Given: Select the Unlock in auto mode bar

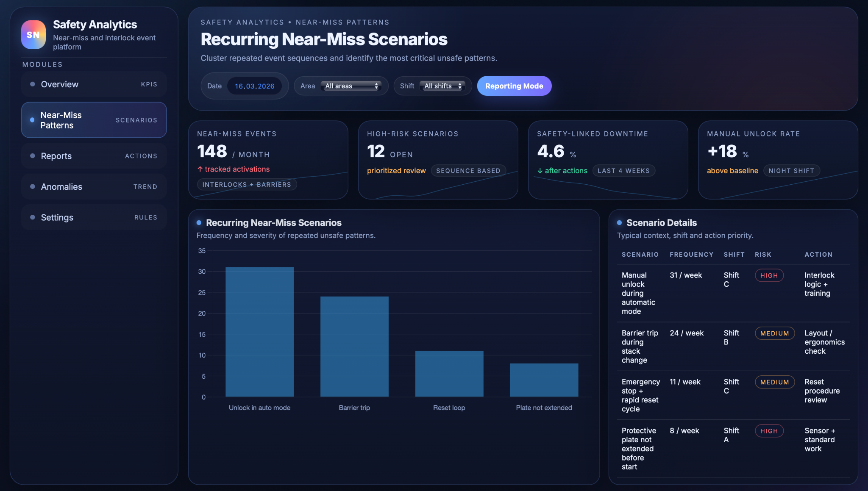Looking at the screenshot, I should 259,332.
